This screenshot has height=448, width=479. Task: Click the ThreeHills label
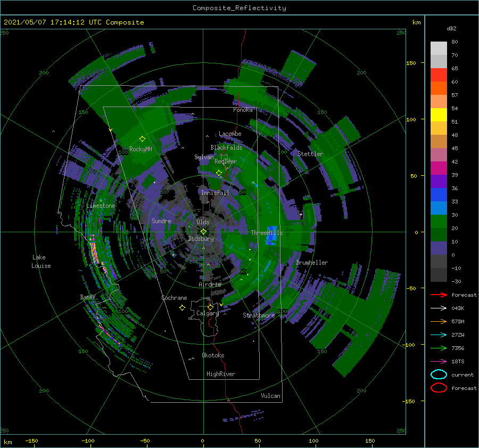point(267,233)
